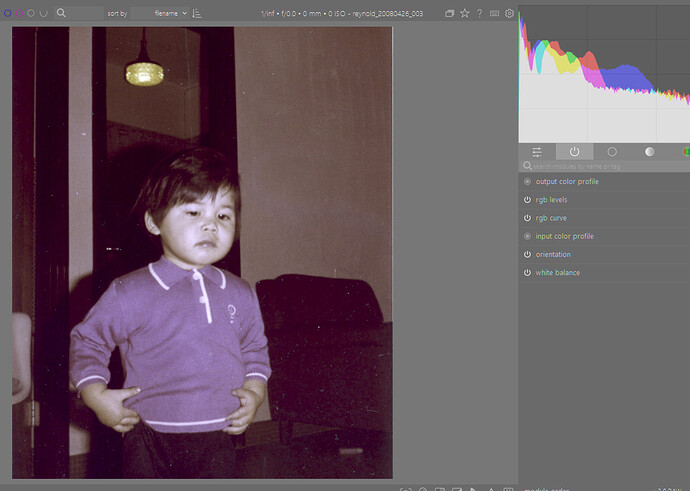Toggle the white balance module power button

click(527, 273)
